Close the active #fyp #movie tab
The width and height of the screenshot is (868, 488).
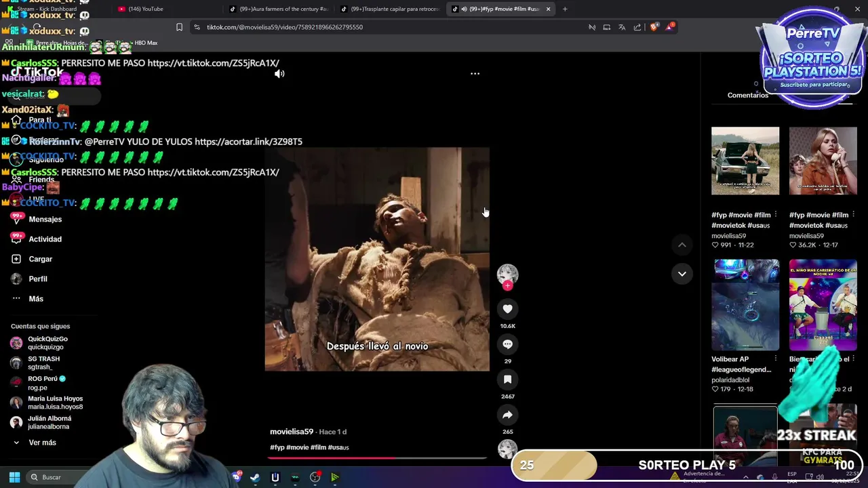(x=548, y=9)
